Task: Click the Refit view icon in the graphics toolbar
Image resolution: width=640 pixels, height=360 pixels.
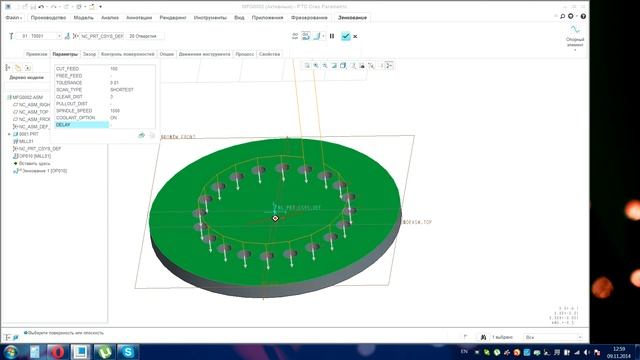Action: coord(307,65)
